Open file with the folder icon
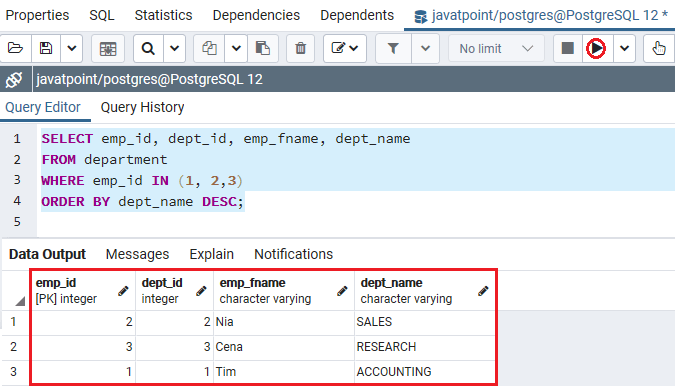 (15, 48)
